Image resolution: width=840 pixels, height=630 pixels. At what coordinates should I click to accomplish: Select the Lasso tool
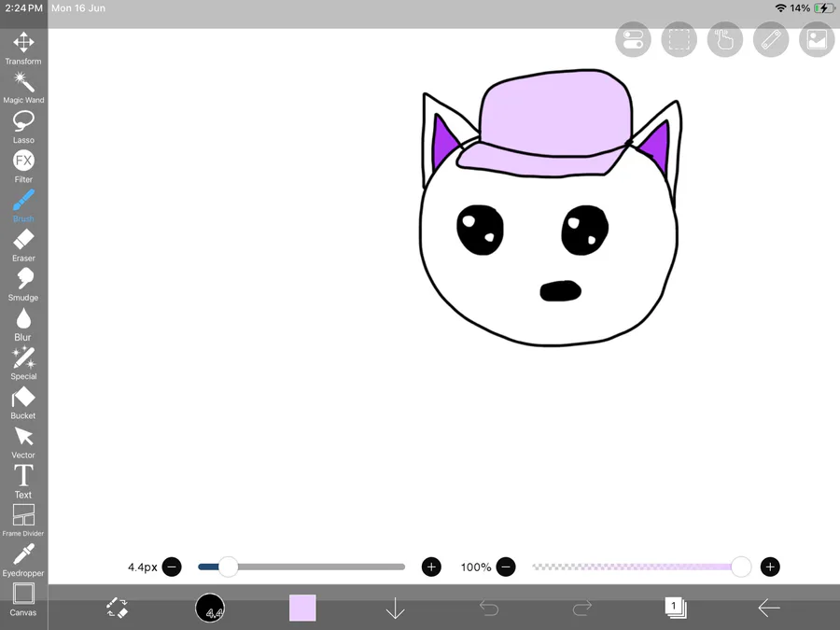pyautogui.click(x=23, y=127)
